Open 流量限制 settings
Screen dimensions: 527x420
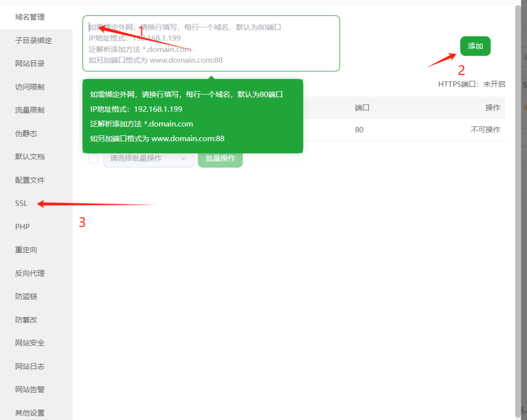pyautogui.click(x=30, y=110)
